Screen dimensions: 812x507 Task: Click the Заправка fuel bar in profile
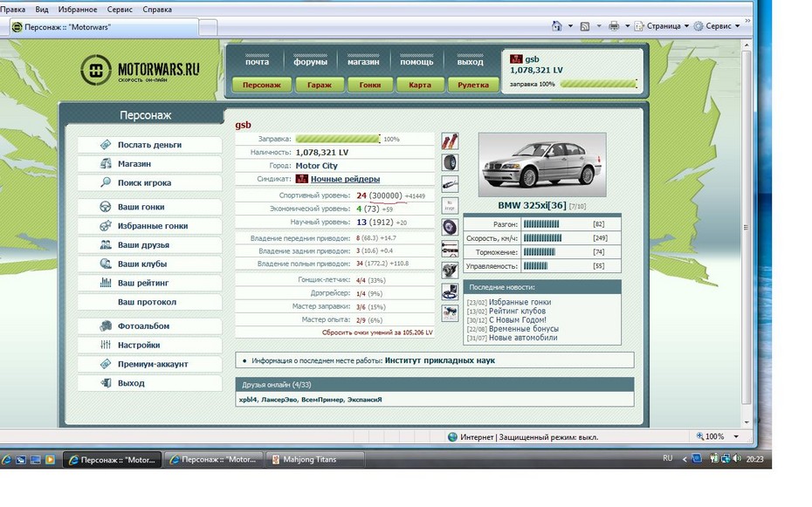[338, 139]
